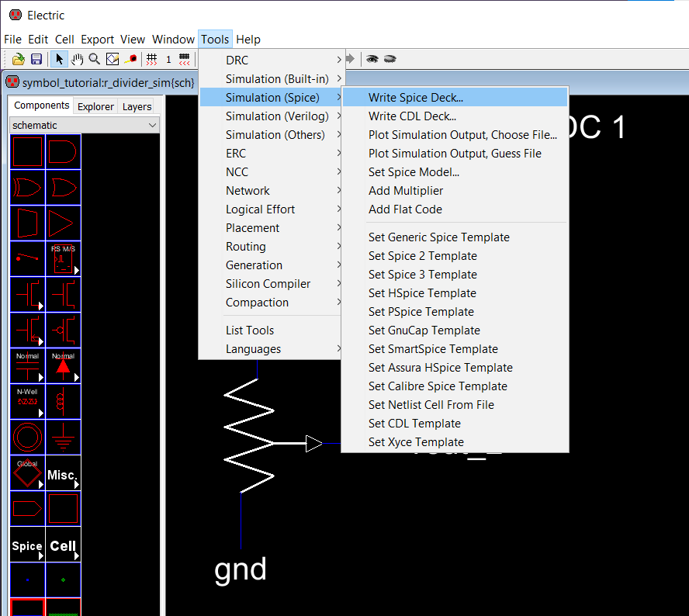Open the Layers tab
689x616 pixels.
pyautogui.click(x=137, y=106)
